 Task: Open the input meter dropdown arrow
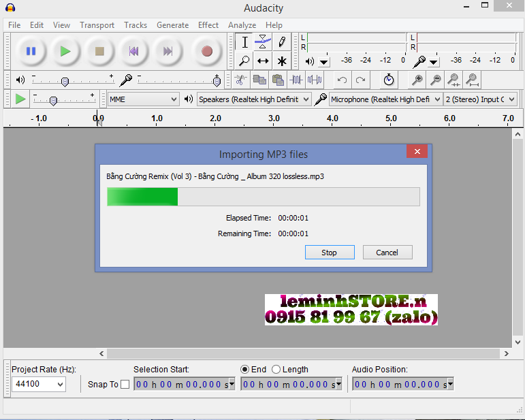(x=433, y=62)
